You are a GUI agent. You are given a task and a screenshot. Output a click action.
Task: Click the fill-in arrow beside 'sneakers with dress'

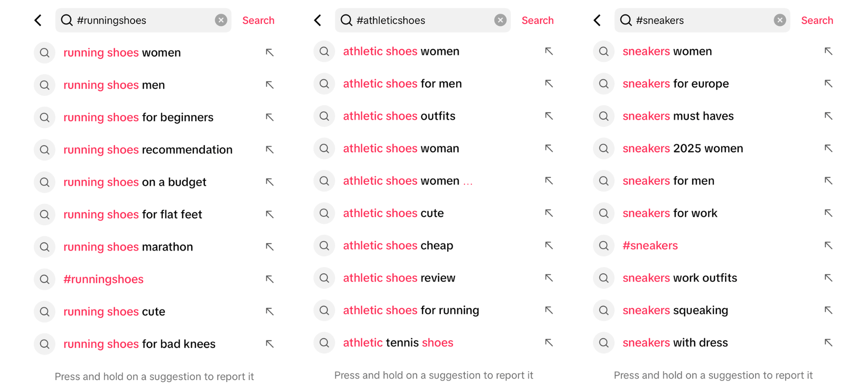point(829,343)
